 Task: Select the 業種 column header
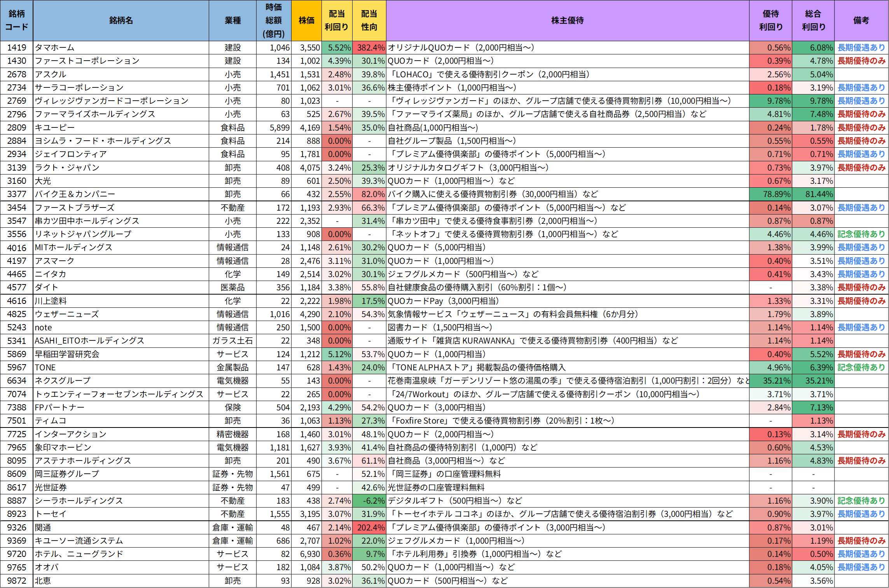pos(232,20)
